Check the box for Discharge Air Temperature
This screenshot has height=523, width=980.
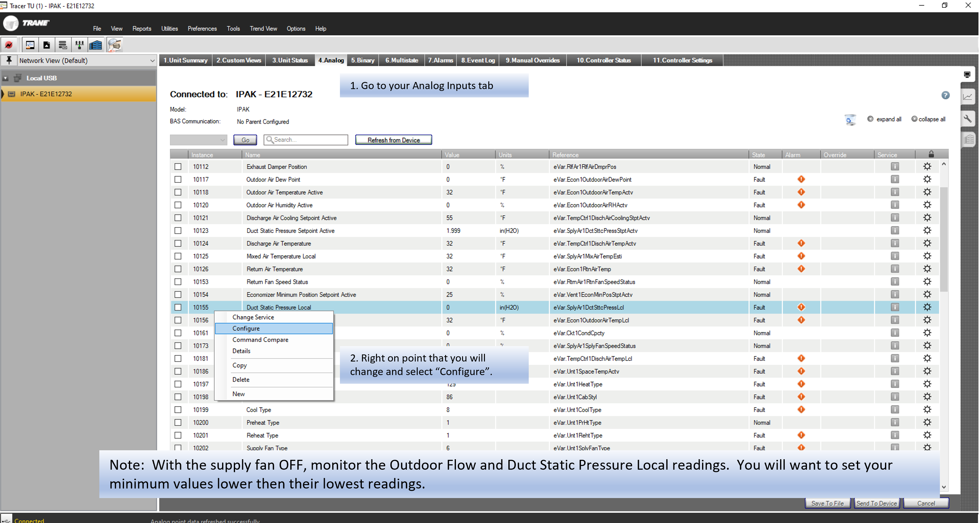178,243
